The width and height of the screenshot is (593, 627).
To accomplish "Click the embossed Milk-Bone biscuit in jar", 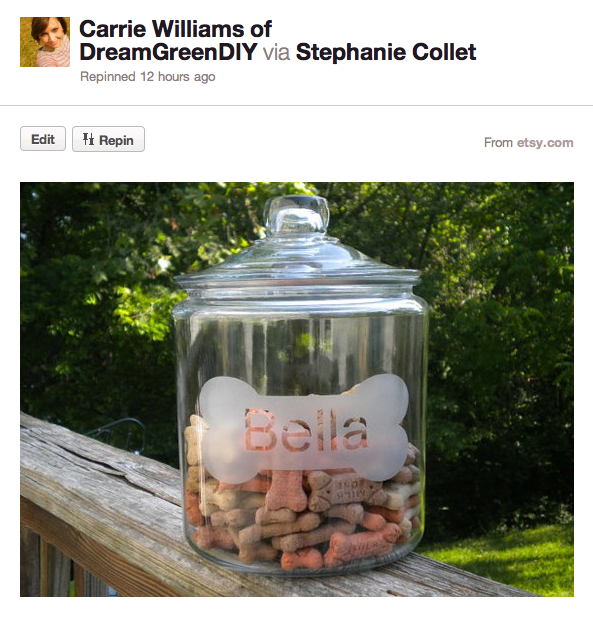I will tap(345, 492).
